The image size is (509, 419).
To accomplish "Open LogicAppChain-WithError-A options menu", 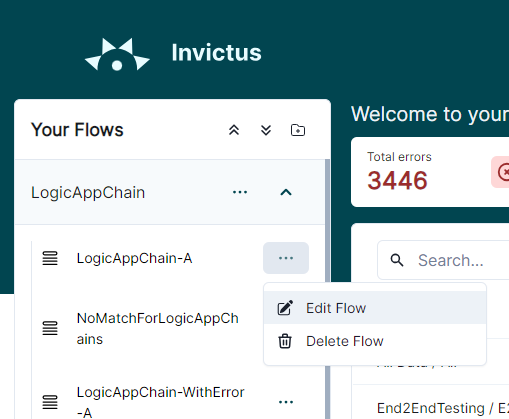I will 286,402.
